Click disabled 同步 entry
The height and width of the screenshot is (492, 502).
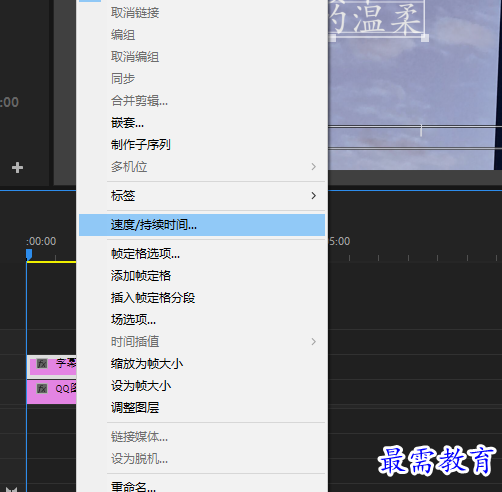(202, 79)
